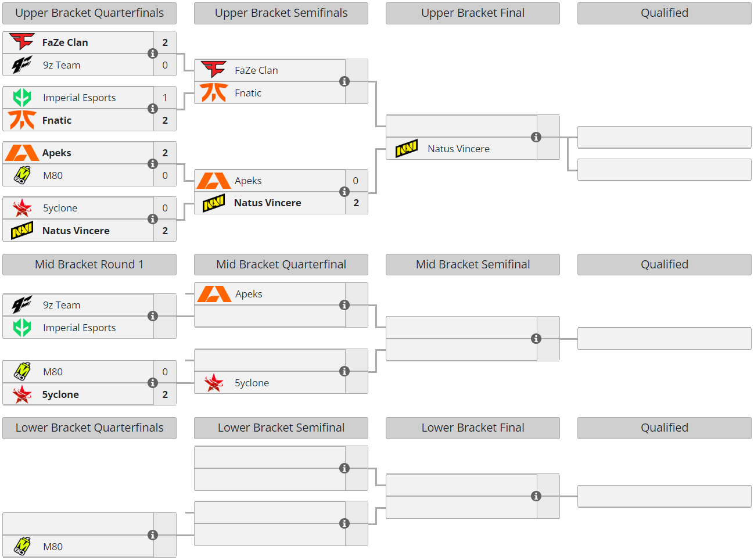Click Natus Vincere's score in Upper Bracket Semifinals
The image size is (754, 560).
tap(356, 203)
